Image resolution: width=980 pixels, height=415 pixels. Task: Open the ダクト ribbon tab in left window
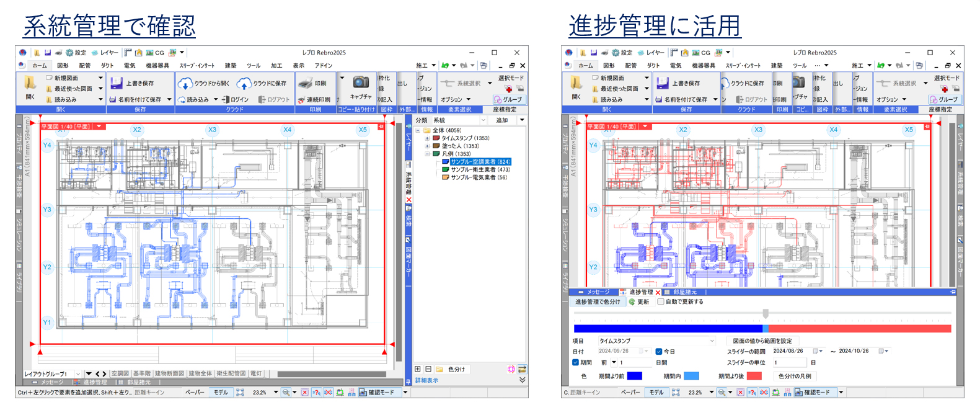click(x=107, y=66)
